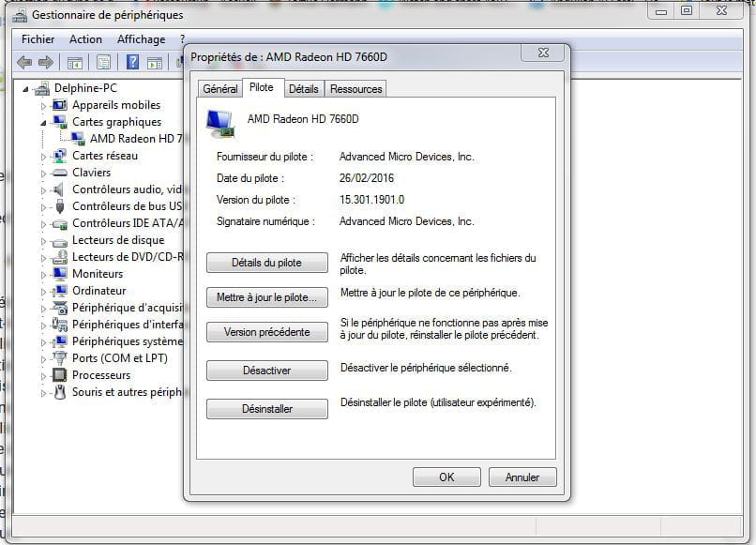Expand the Cartes réseau node arrow
Viewport: 756px width, 545px height.
pyautogui.click(x=43, y=157)
